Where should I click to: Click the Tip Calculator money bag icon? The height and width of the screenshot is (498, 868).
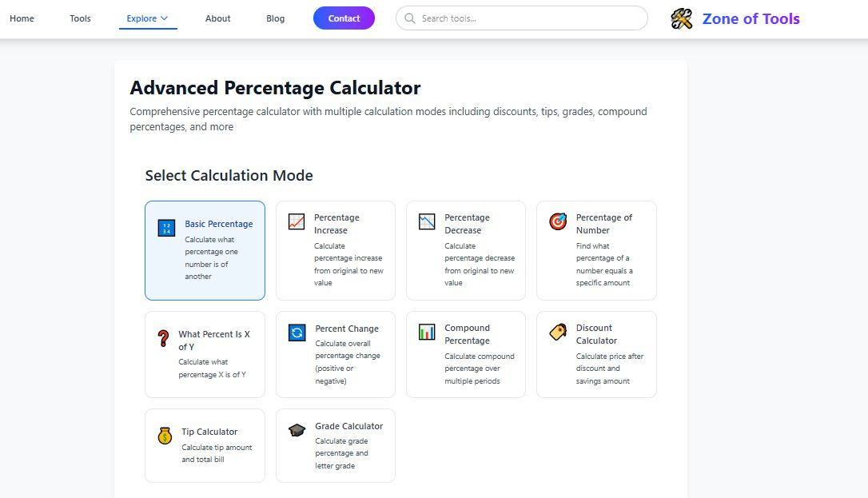pos(165,436)
